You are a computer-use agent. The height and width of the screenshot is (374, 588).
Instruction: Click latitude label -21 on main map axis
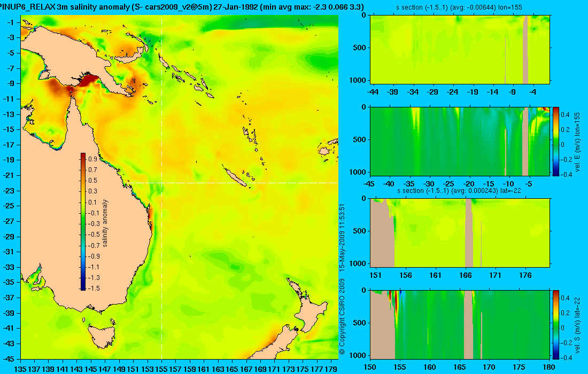click(x=9, y=175)
